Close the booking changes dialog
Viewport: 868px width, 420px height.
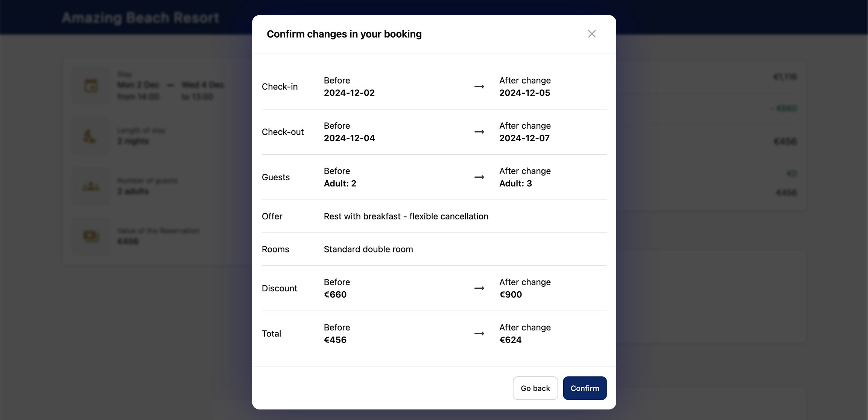coord(591,34)
